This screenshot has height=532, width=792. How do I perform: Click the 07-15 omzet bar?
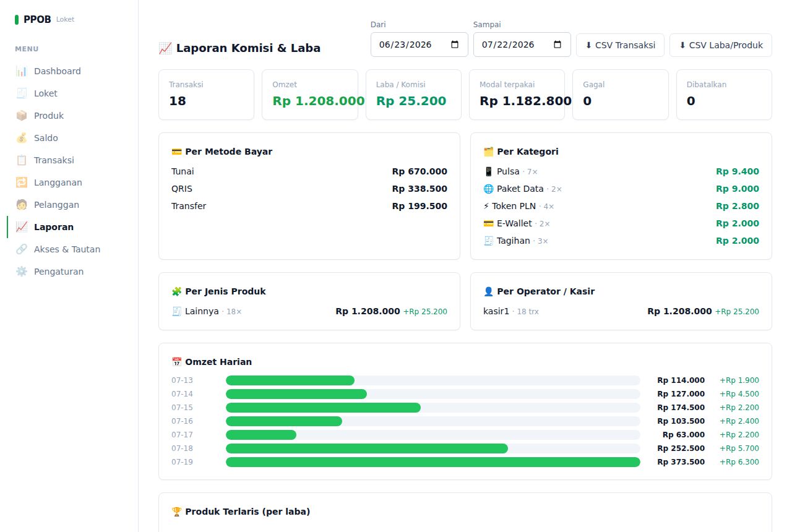pos(323,408)
